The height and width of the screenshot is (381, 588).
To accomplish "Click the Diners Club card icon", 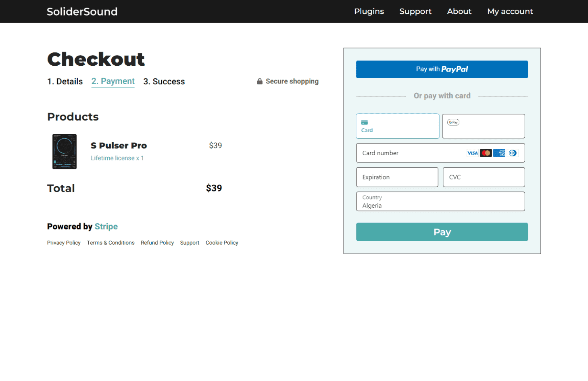I will (x=513, y=153).
